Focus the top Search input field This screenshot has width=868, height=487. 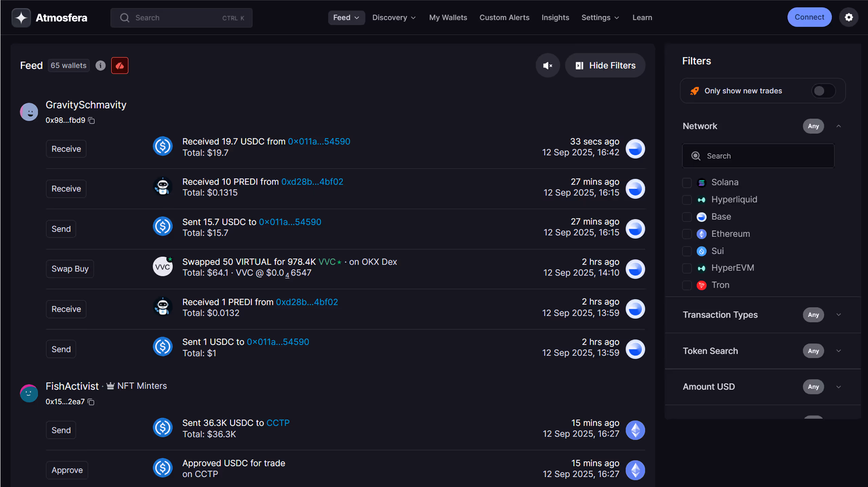coord(181,18)
